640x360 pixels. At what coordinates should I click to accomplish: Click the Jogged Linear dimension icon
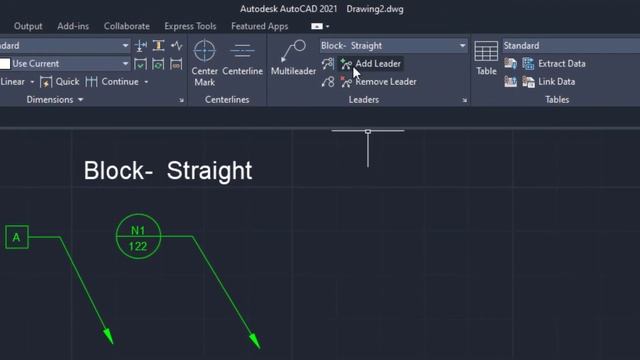click(x=176, y=45)
